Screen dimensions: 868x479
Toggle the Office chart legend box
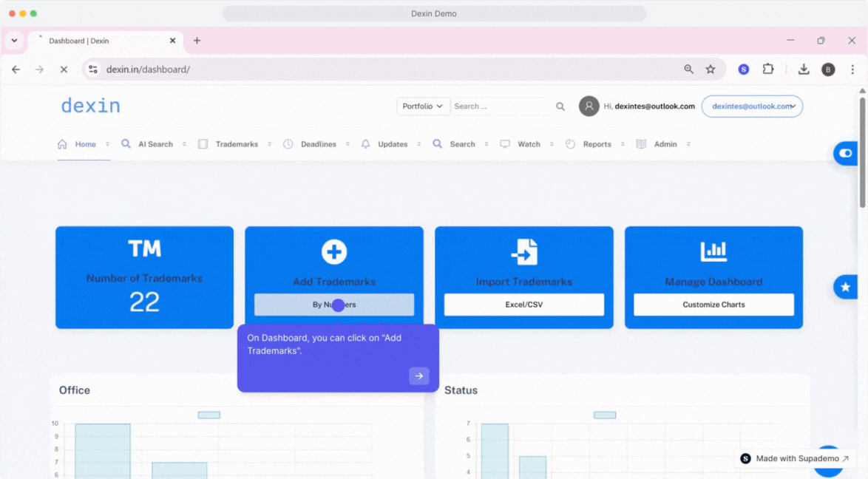(x=208, y=415)
